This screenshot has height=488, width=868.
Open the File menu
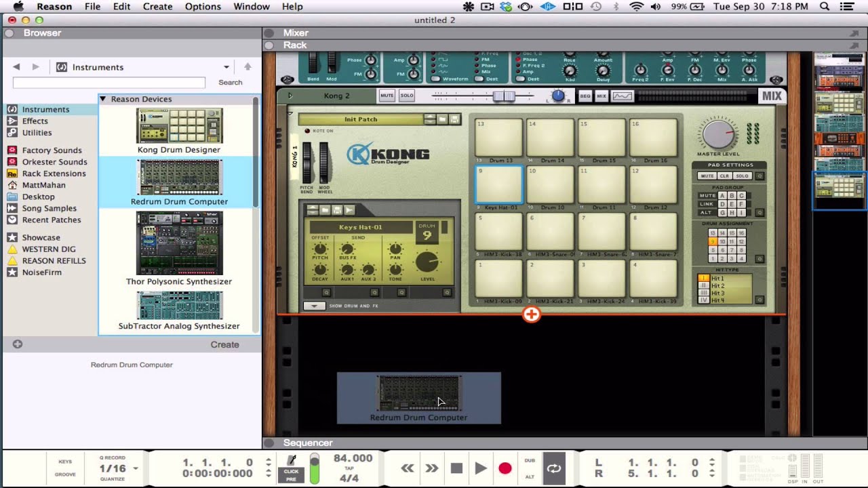tap(92, 6)
